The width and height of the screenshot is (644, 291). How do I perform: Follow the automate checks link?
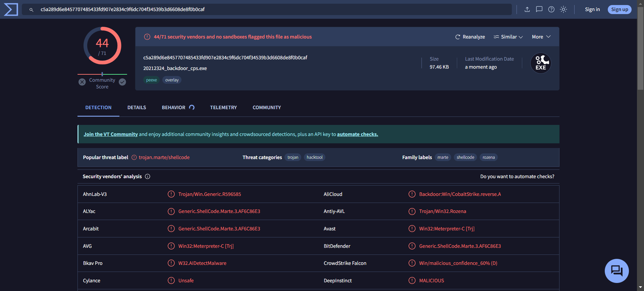pyautogui.click(x=358, y=134)
